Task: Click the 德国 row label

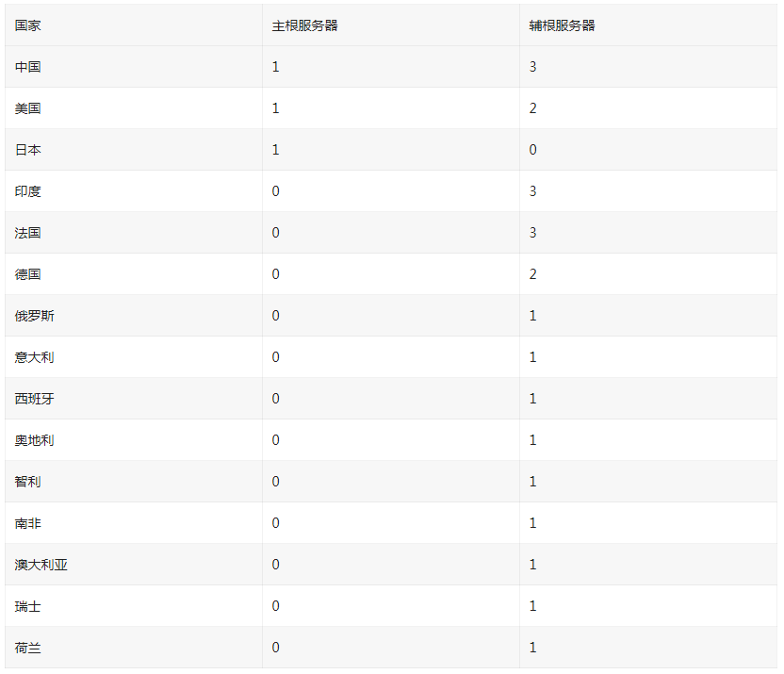Action: tap(28, 274)
